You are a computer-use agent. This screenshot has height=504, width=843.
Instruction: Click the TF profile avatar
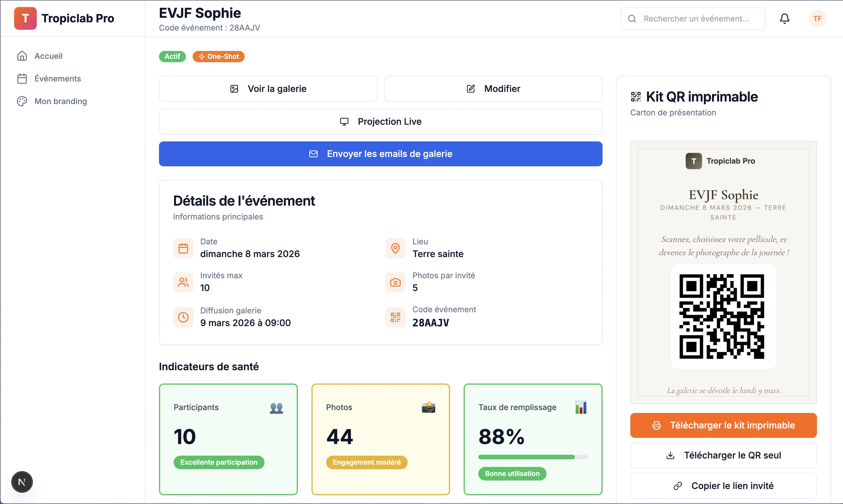pos(818,19)
